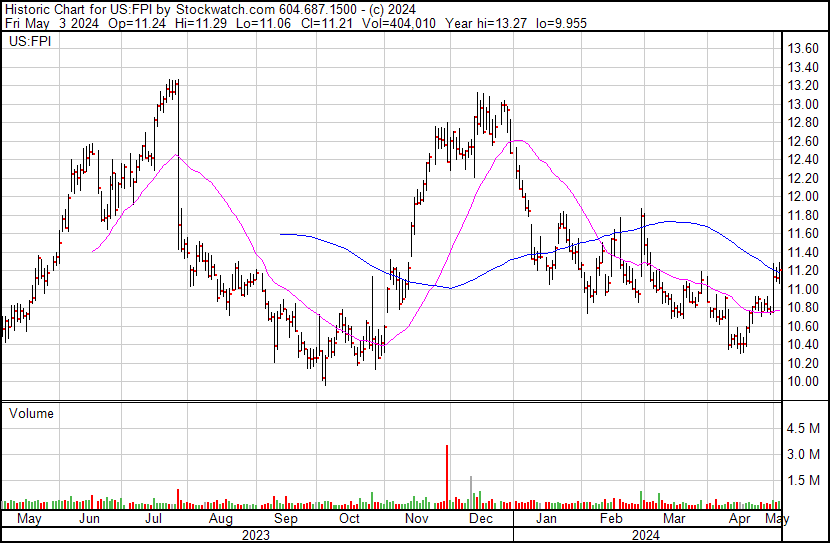Click the 11.80 price axis label
This screenshot has width=830, height=543.
click(x=803, y=215)
